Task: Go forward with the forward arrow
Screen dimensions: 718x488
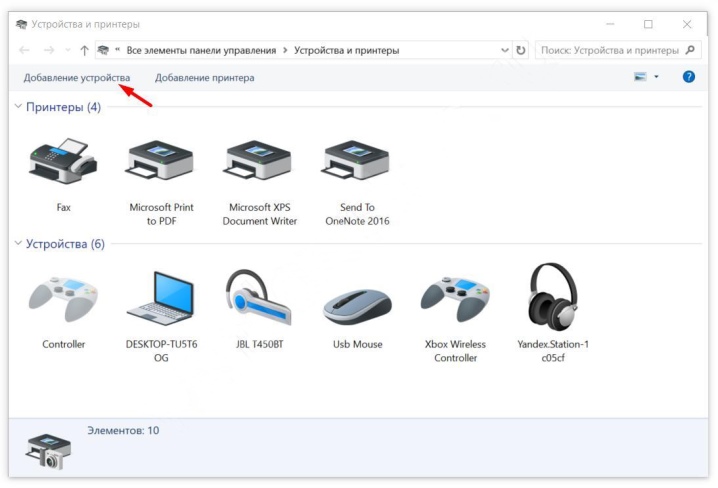Action: point(49,50)
